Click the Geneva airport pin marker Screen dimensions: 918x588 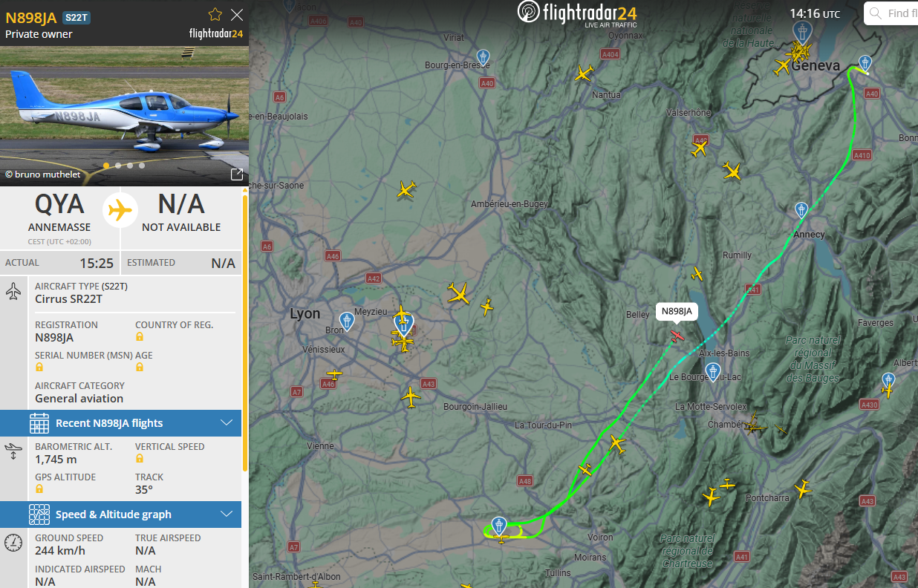tap(800, 33)
